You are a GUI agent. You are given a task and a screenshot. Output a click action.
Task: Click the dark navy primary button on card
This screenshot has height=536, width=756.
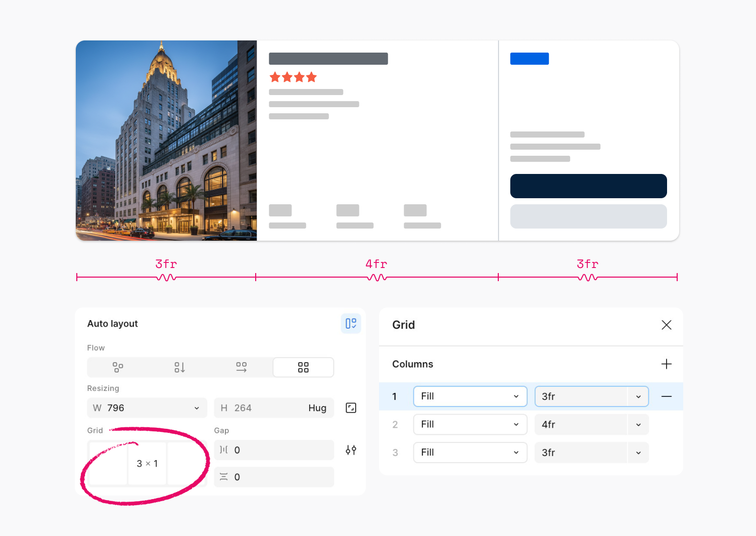[x=589, y=186]
